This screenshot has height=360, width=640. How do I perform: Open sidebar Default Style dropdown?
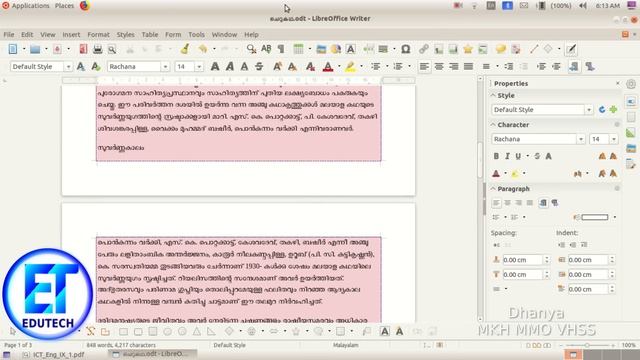tap(589, 110)
